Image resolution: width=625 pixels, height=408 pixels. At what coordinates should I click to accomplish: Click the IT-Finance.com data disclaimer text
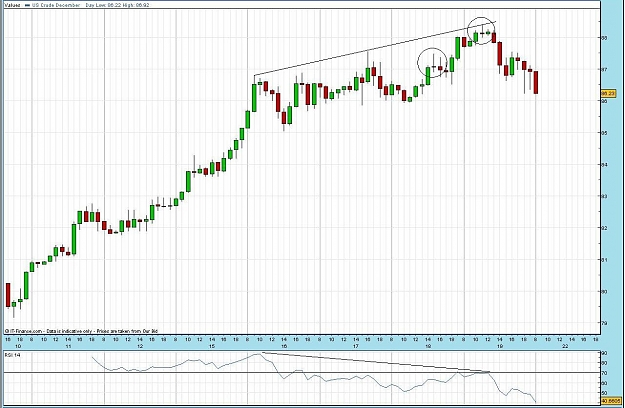tap(81, 331)
